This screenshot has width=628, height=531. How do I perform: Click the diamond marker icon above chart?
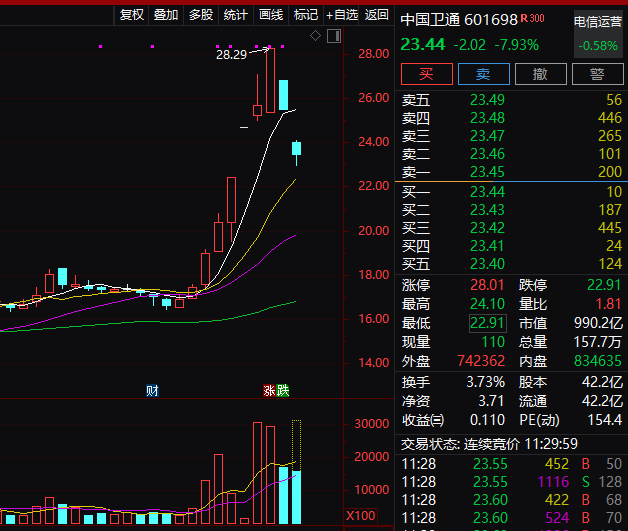(316, 37)
